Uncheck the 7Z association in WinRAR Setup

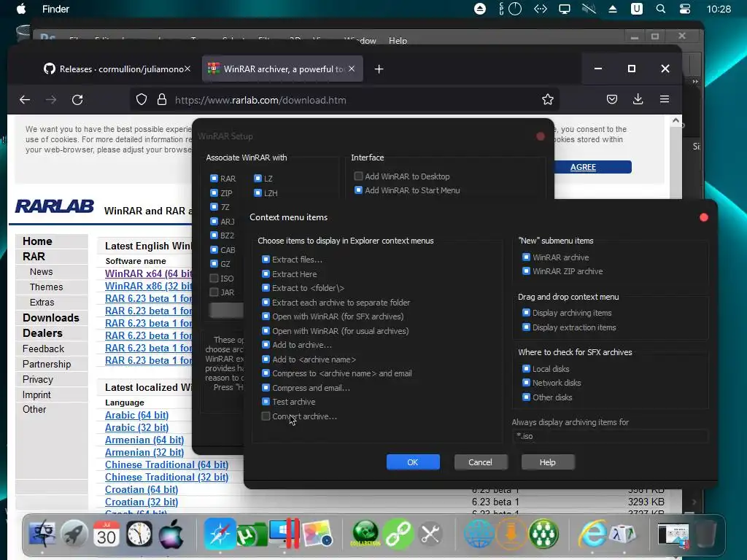(x=214, y=206)
